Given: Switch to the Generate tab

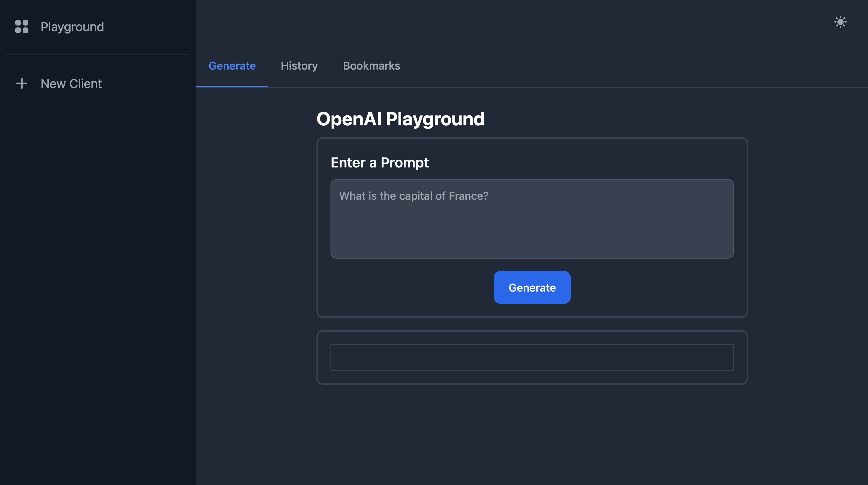Looking at the screenshot, I should [x=232, y=66].
